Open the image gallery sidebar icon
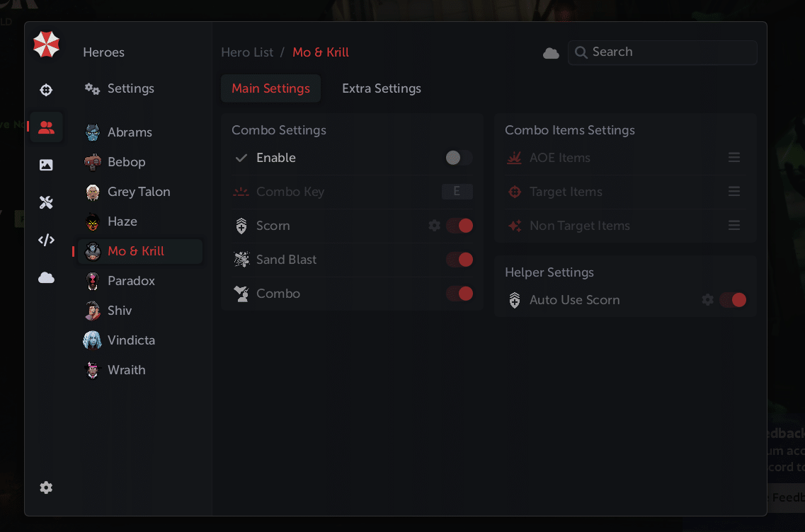 tap(46, 165)
